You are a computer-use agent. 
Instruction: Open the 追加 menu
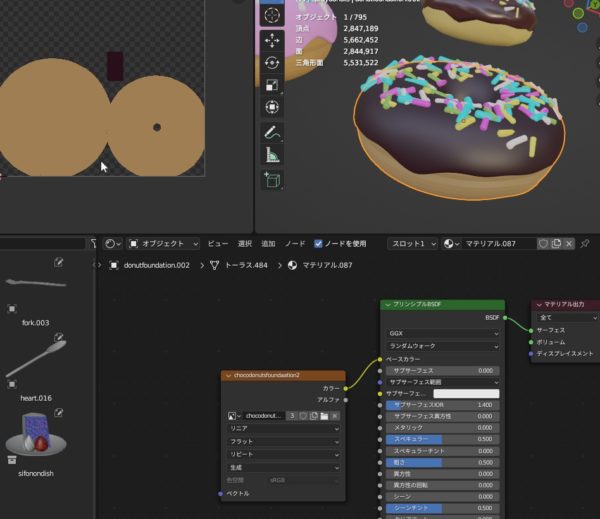[x=268, y=243]
